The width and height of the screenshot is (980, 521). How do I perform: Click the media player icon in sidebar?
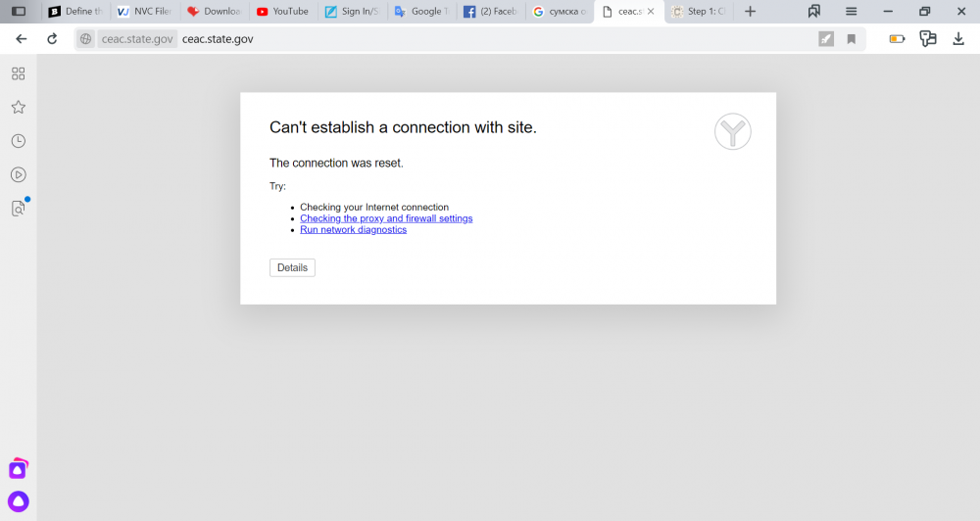point(18,174)
